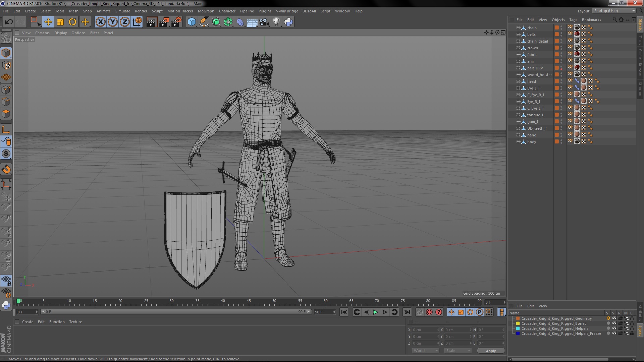Open the Array modeling objects icon

[x=228, y=22]
